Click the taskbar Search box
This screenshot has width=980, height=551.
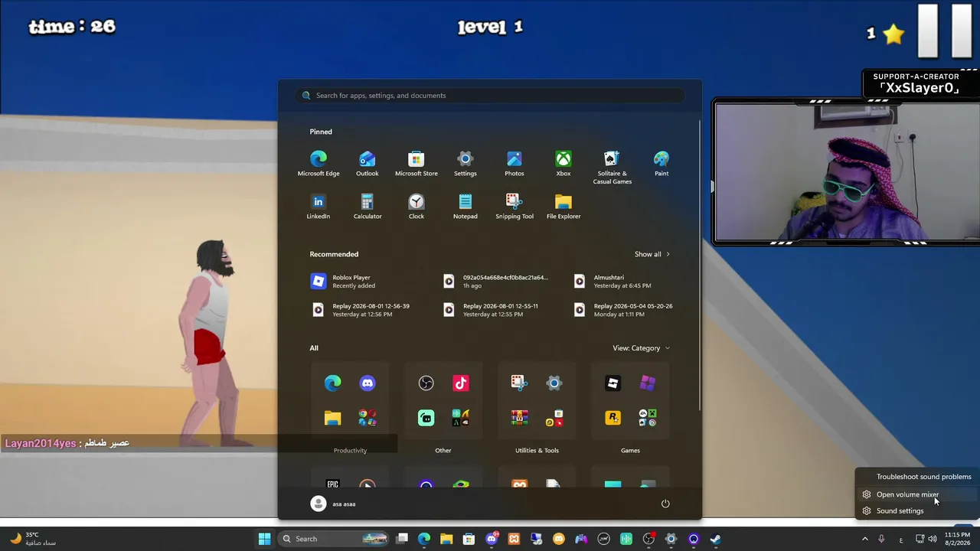(334, 539)
